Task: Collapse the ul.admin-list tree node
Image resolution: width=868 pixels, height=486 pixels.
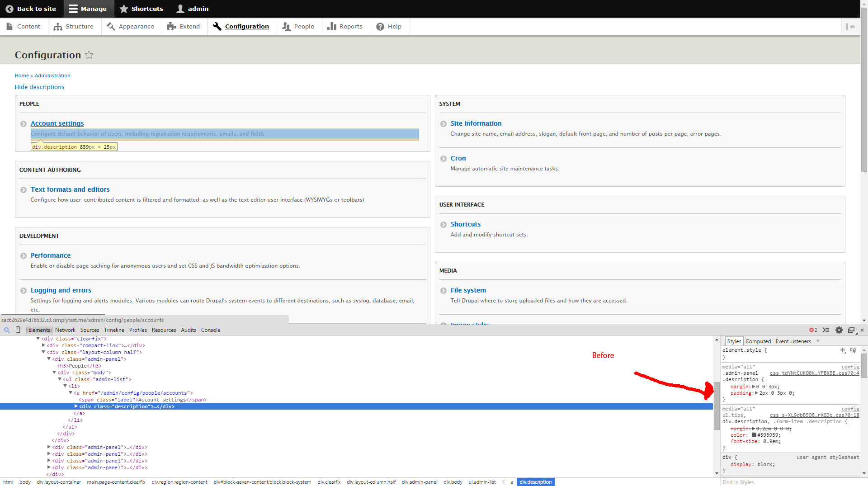Action: pyautogui.click(x=61, y=379)
